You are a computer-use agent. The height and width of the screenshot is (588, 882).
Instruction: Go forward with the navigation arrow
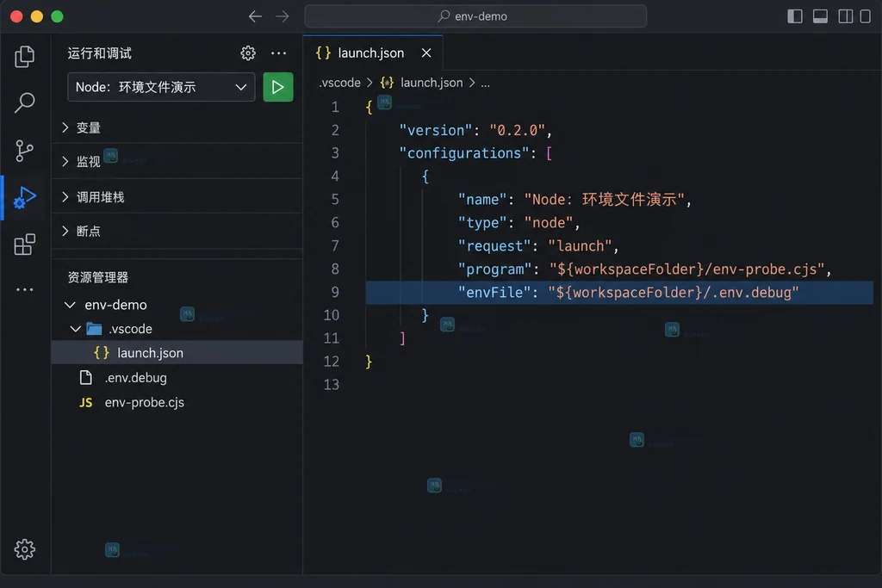point(283,16)
